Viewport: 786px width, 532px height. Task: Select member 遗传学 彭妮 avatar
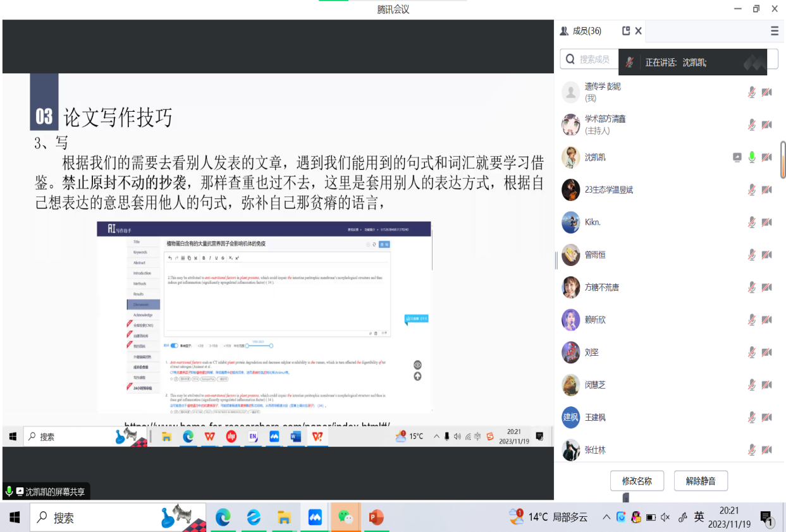[571, 92]
